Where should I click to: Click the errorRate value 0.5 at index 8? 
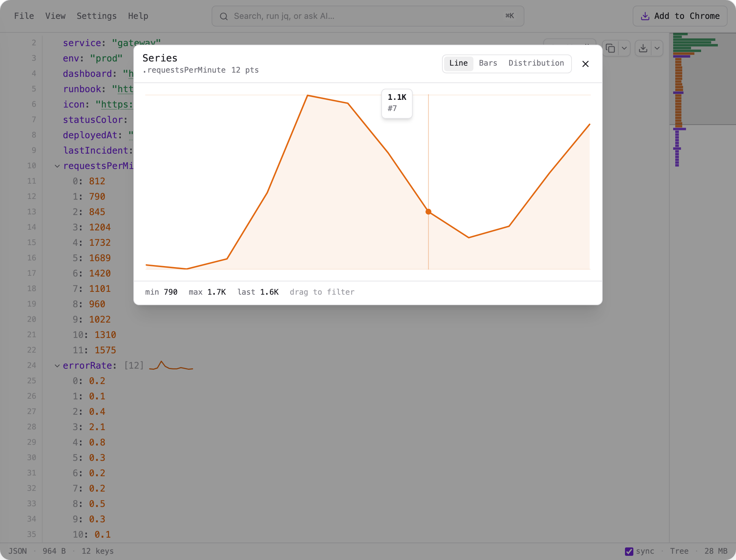pos(97,504)
